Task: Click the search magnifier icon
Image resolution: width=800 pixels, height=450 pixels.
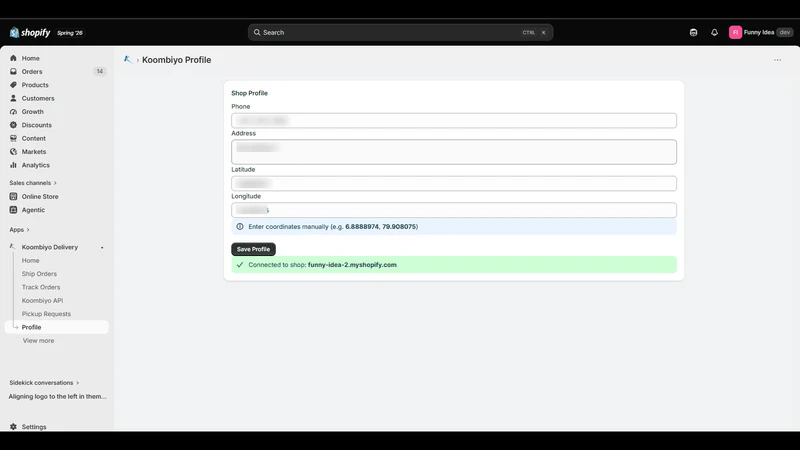Action: pyautogui.click(x=257, y=32)
